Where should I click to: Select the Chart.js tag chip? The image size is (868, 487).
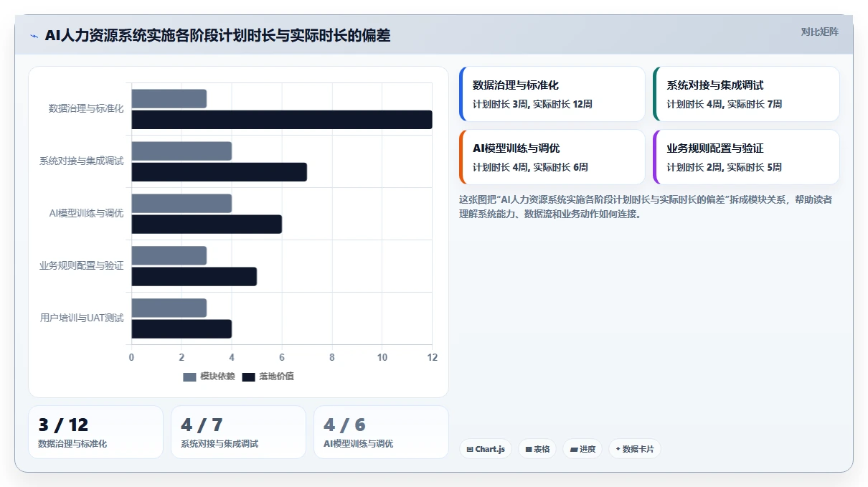(x=486, y=449)
